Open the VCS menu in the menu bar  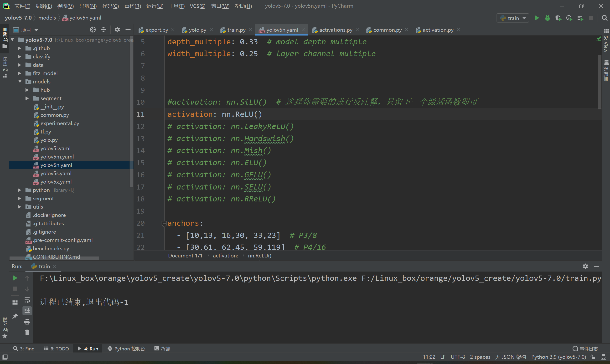tap(197, 6)
